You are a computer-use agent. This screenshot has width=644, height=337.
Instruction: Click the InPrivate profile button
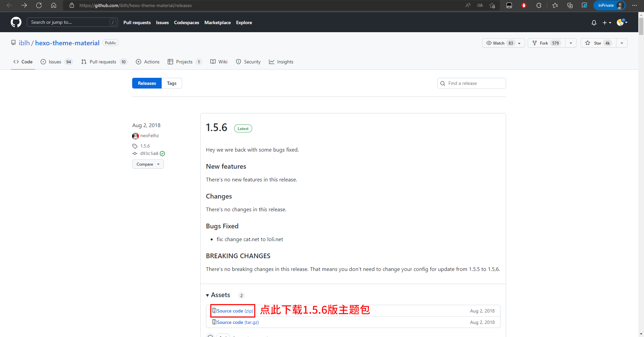coord(609,5)
